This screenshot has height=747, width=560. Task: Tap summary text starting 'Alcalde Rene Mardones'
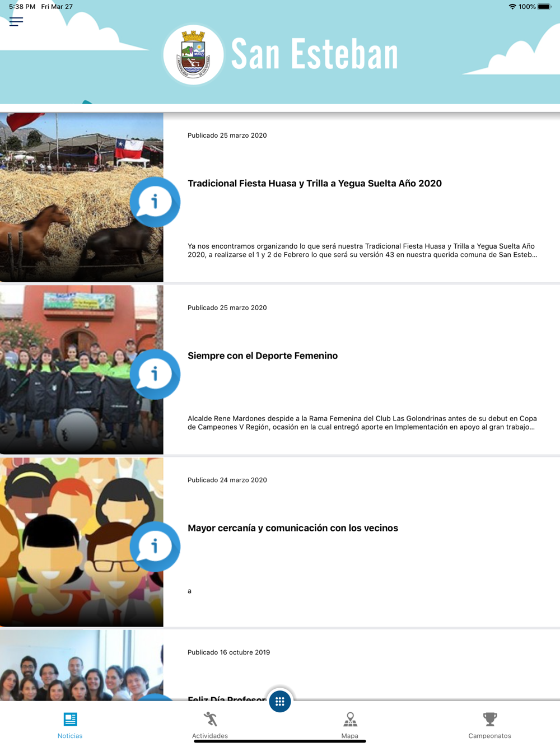tap(362, 423)
